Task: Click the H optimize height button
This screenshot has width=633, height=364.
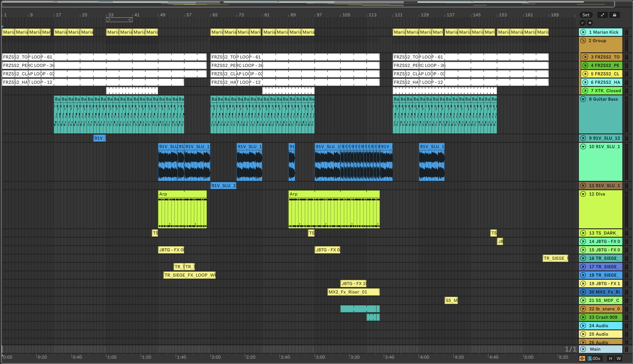Action: [610, 358]
